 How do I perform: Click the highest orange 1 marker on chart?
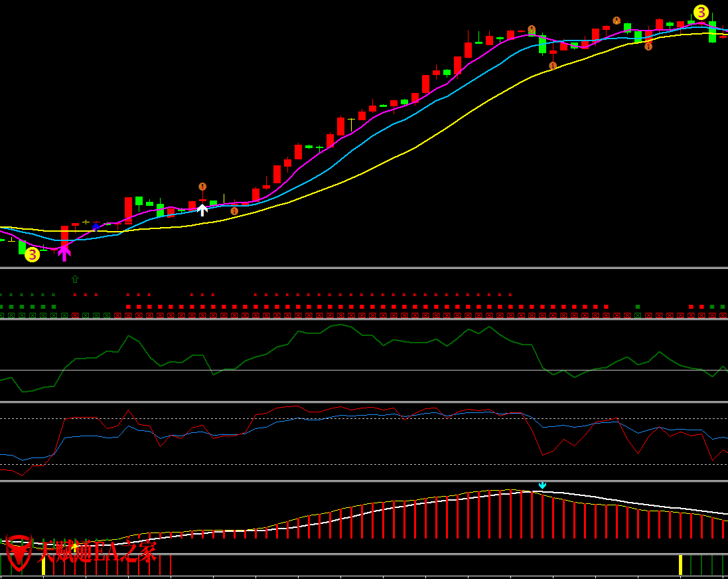click(617, 21)
